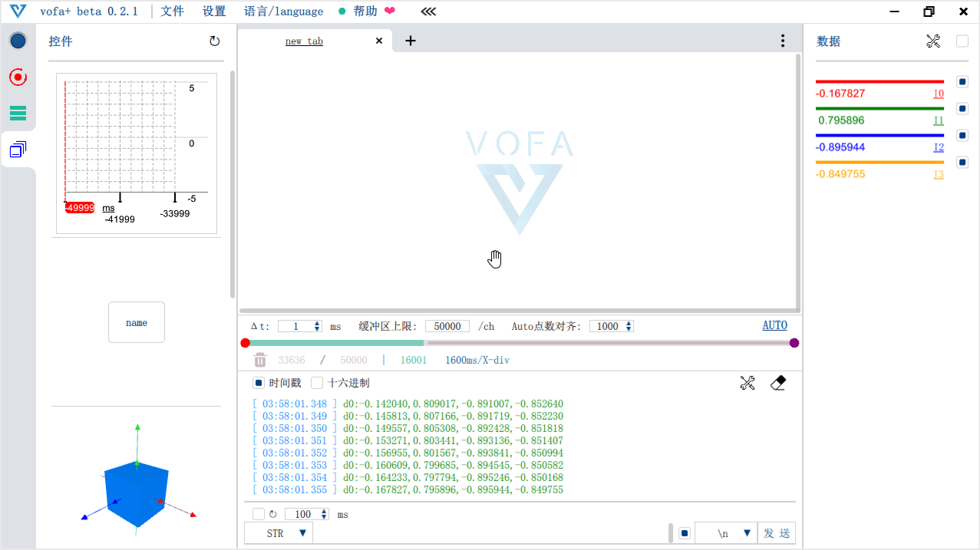The image size is (980, 550).
Task: Click the purple end handle of buffer slider
Action: (x=794, y=343)
